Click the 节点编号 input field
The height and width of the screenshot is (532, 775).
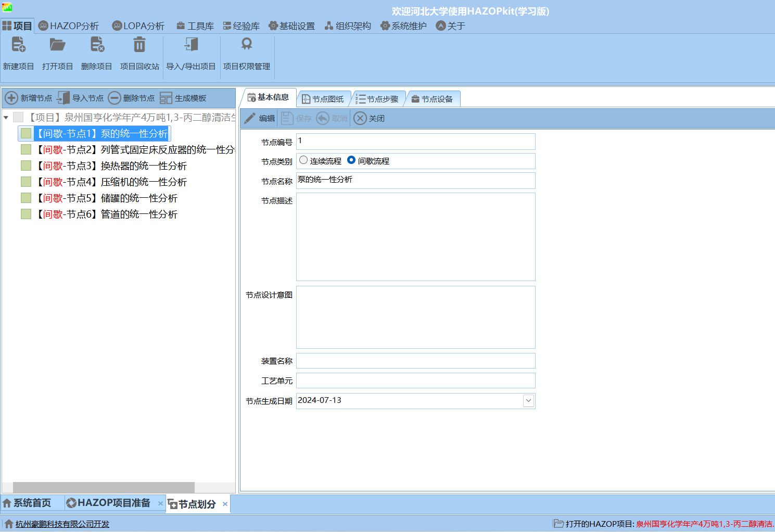416,142
